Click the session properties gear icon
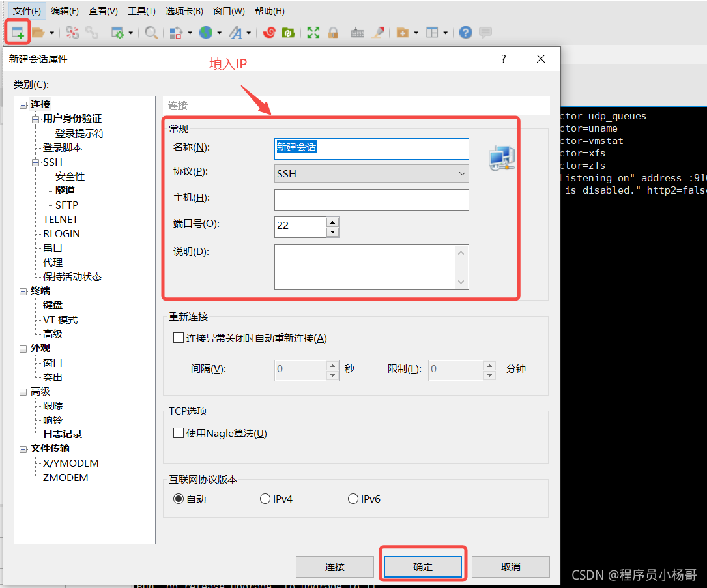The image size is (707, 588). [117, 33]
